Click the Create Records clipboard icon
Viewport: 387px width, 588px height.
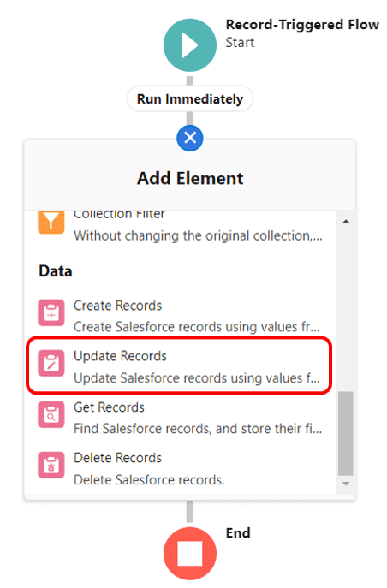[51, 312]
